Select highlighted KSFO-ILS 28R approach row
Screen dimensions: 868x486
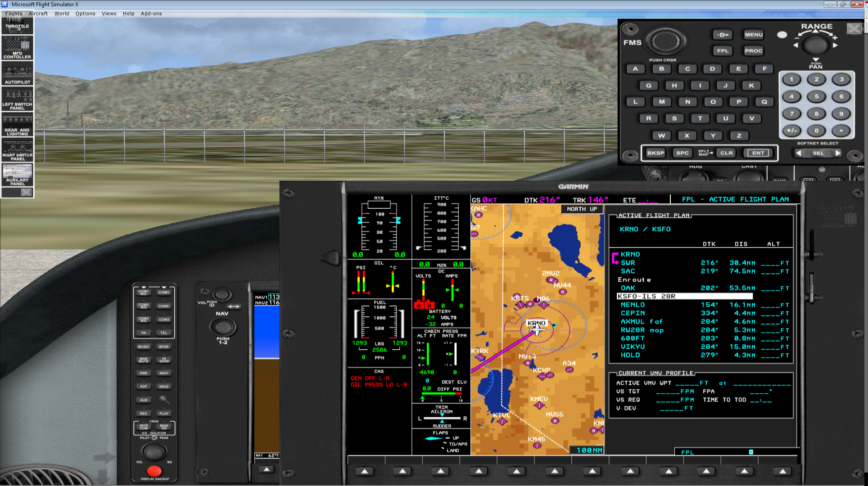[x=684, y=296]
